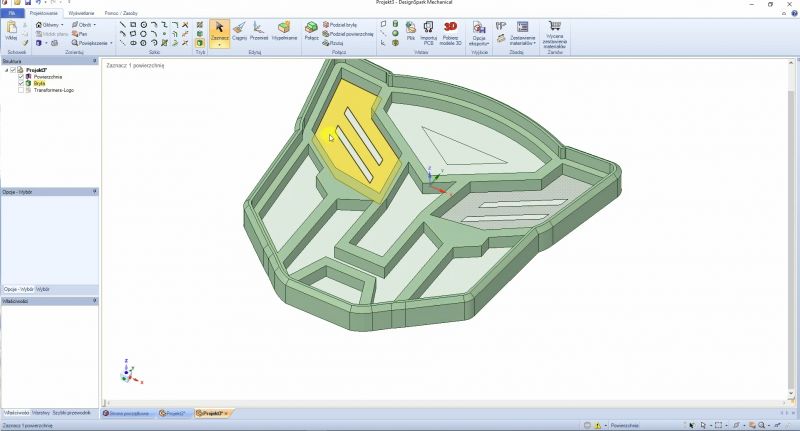Collapse the Projekt3 tree node

click(7, 70)
